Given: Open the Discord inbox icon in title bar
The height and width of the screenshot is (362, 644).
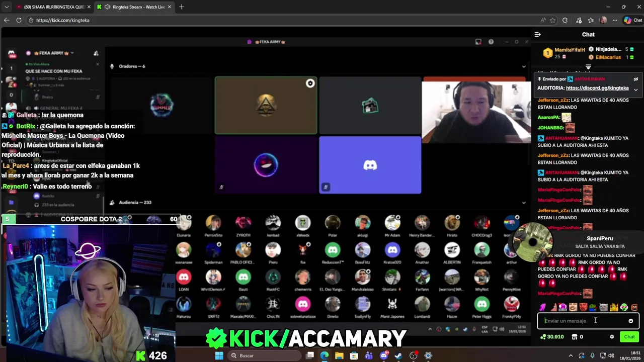Looking at the screenshot, I should tap(478, 42).
